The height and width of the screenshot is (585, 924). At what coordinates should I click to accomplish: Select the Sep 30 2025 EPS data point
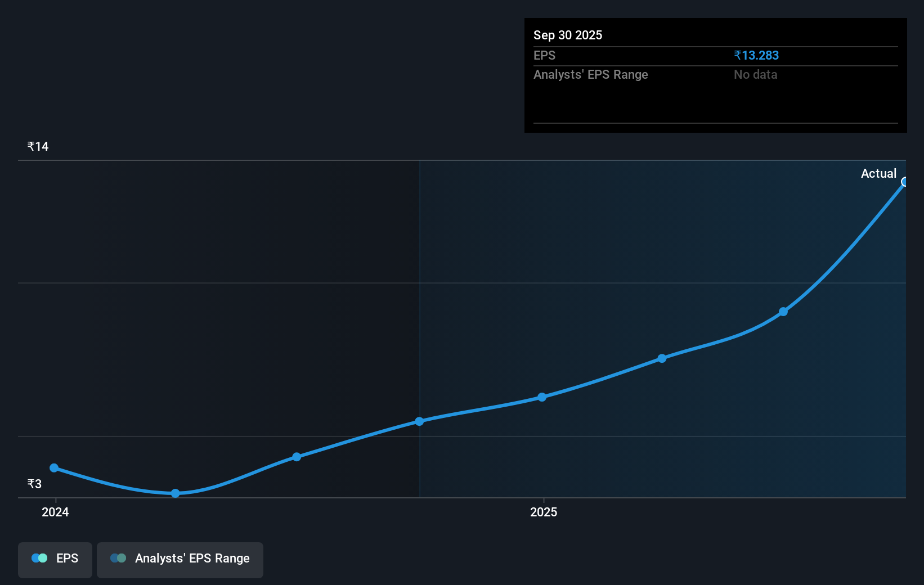[x=905, y=182]
